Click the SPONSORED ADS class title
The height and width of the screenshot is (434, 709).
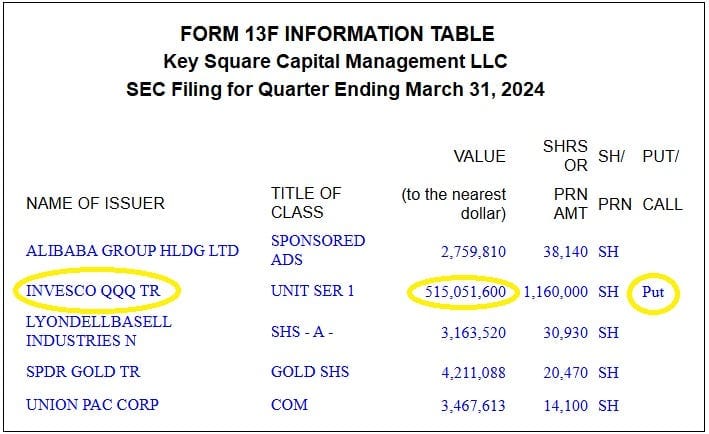tap(318, 250)
